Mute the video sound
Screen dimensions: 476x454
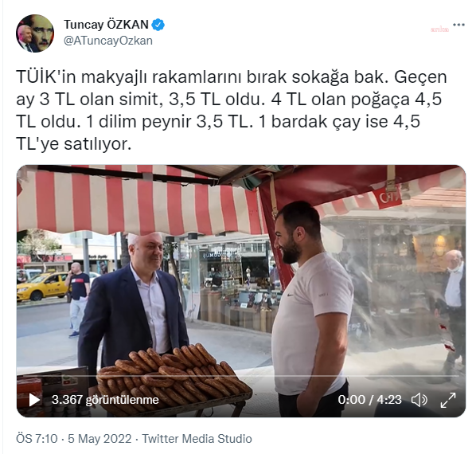[419, 400]
